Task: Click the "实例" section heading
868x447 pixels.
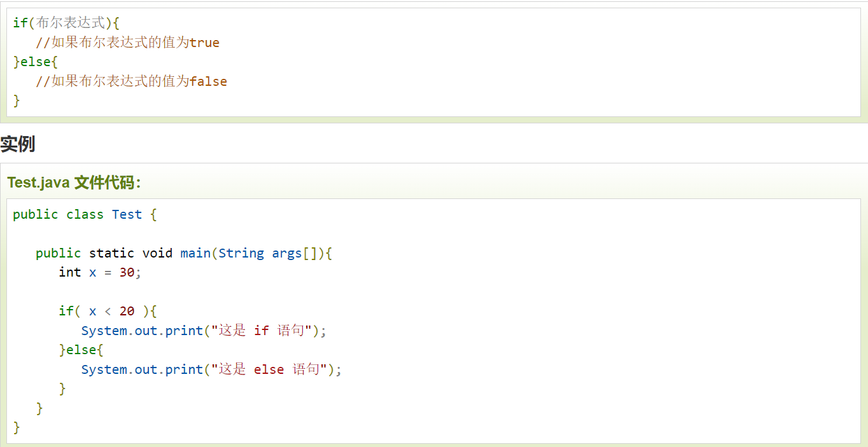Action: coord(18,144)
